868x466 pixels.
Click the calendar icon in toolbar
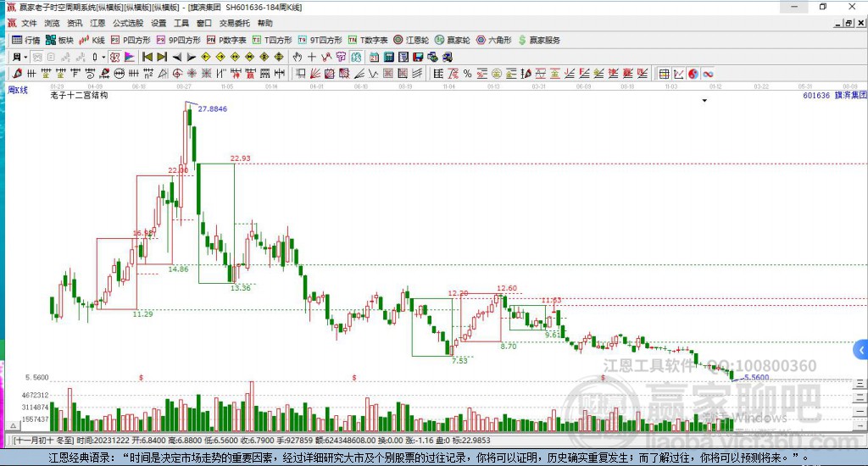pyautogui.click(x=374, y=57)
